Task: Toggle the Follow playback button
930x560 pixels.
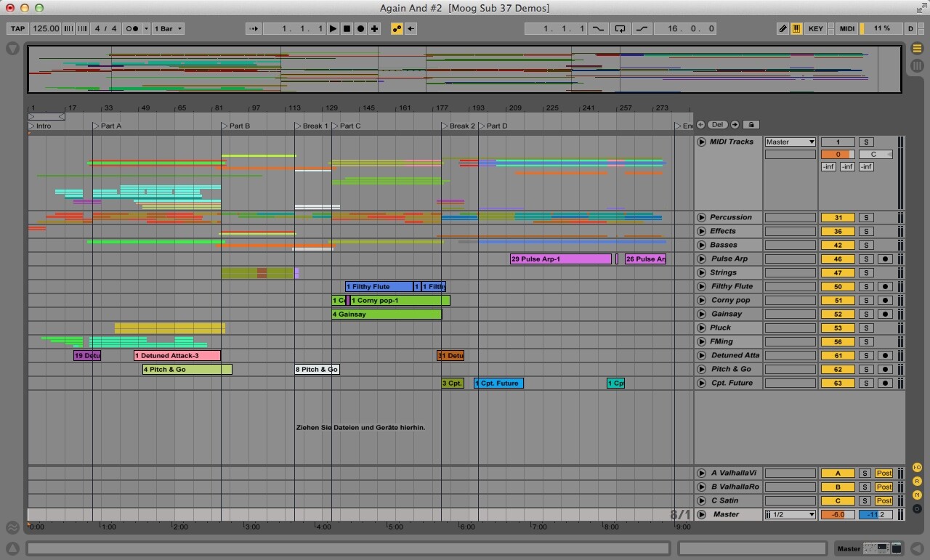Action: click(x=253, y=29)
